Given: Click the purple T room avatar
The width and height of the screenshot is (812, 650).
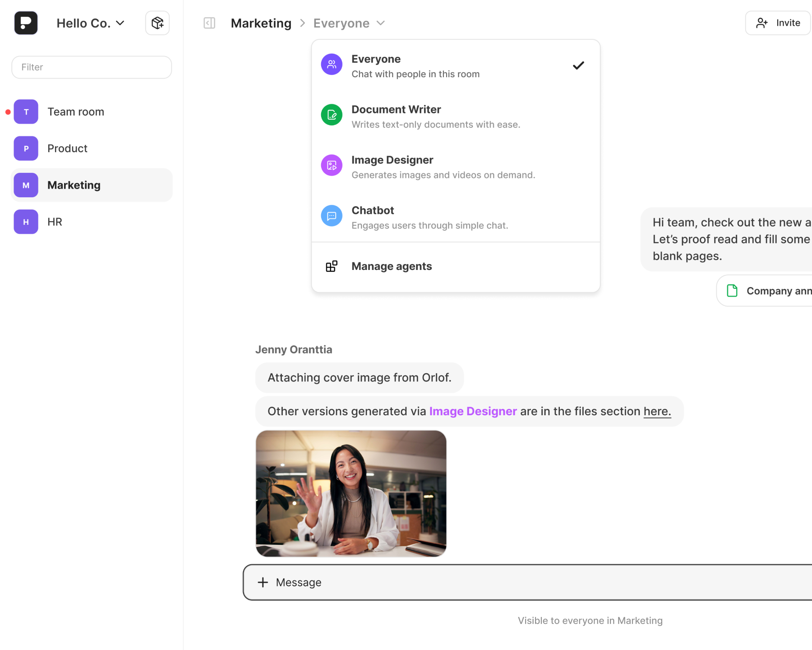Looking at the screenshot, I should tap(26, 112).
